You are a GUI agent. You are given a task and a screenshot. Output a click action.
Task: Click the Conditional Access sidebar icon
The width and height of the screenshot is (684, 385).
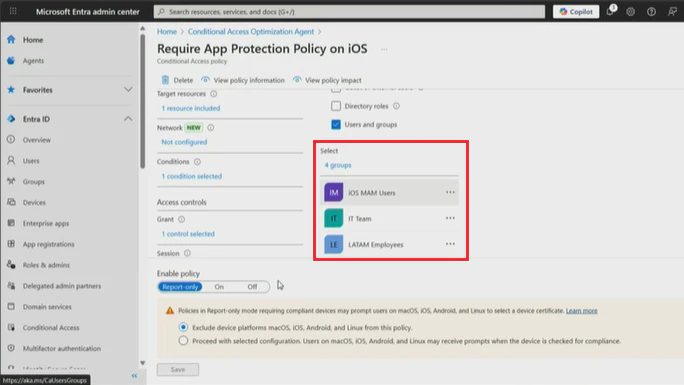coord(11,327)
